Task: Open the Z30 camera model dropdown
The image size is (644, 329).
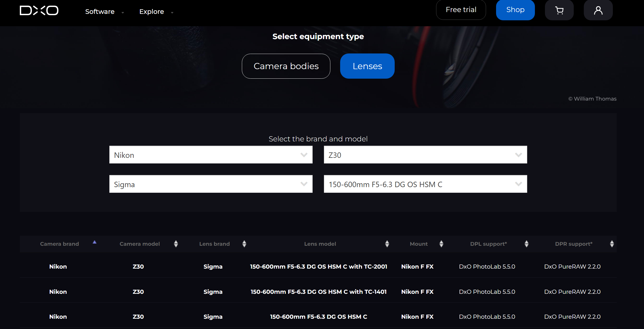Action: [425, 155]
